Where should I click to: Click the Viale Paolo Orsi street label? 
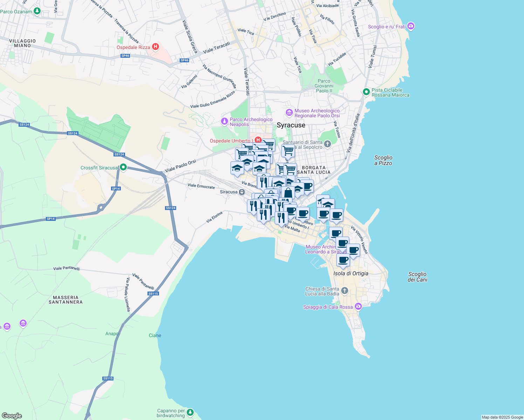coord(180,166)
